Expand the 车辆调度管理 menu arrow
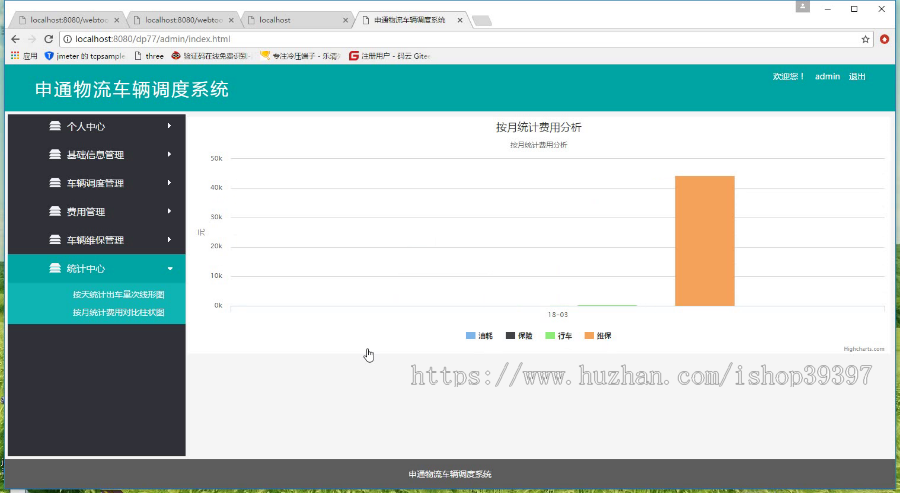Viewport: 900px width, 493px height. [x=169, y=183]
